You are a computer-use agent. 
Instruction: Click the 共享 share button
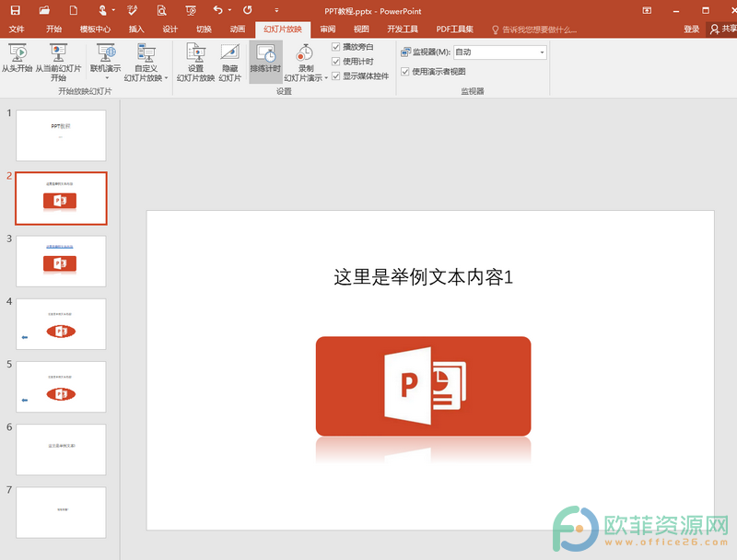tap(723, 29)
